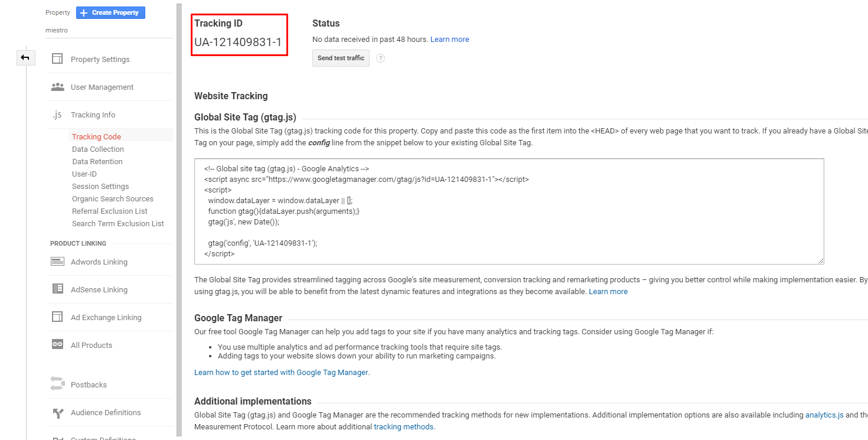Screen dimensions: 868x440
Task: Click the back arrow collapse button
Action: 25,57
